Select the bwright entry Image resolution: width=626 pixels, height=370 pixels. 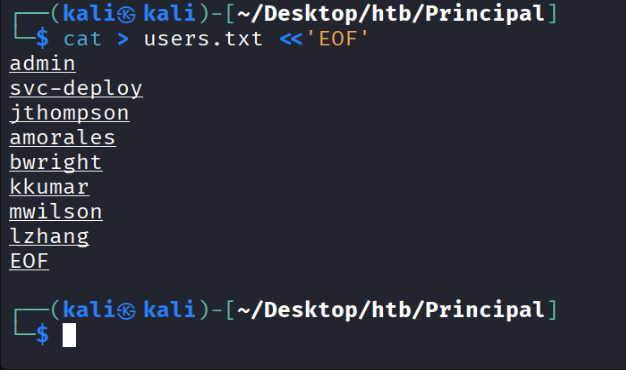[x=56, y=162]
